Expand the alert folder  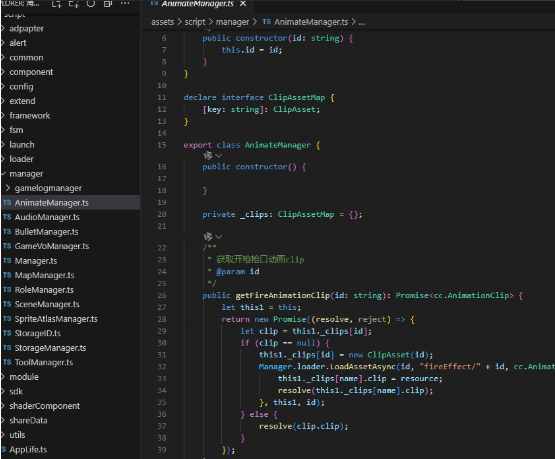point(18,43)
